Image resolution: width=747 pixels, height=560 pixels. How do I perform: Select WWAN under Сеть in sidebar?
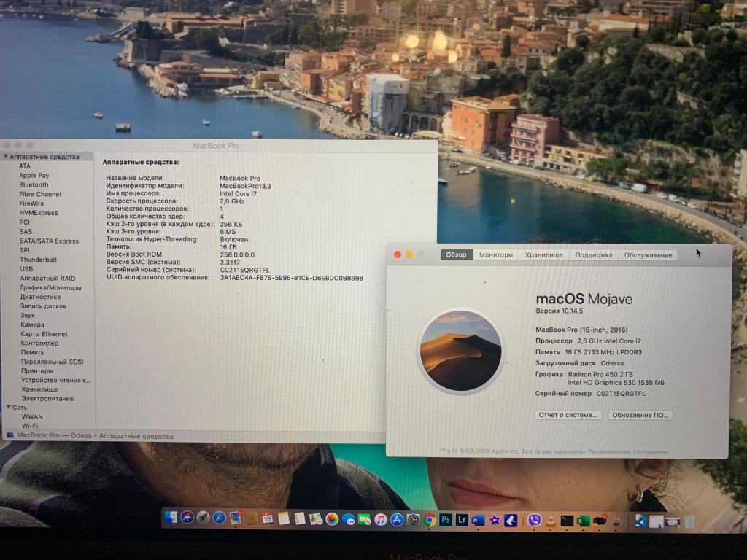(x=32, y=416)
